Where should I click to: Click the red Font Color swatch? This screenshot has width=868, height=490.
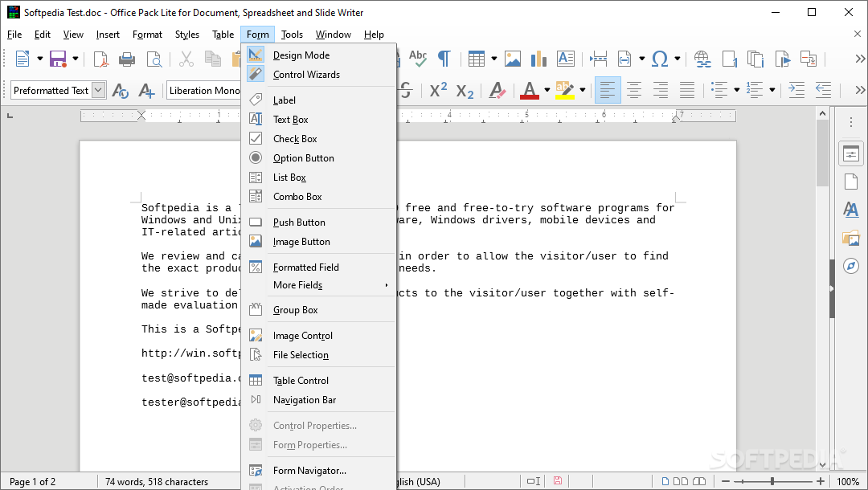(x=530, y=96)
